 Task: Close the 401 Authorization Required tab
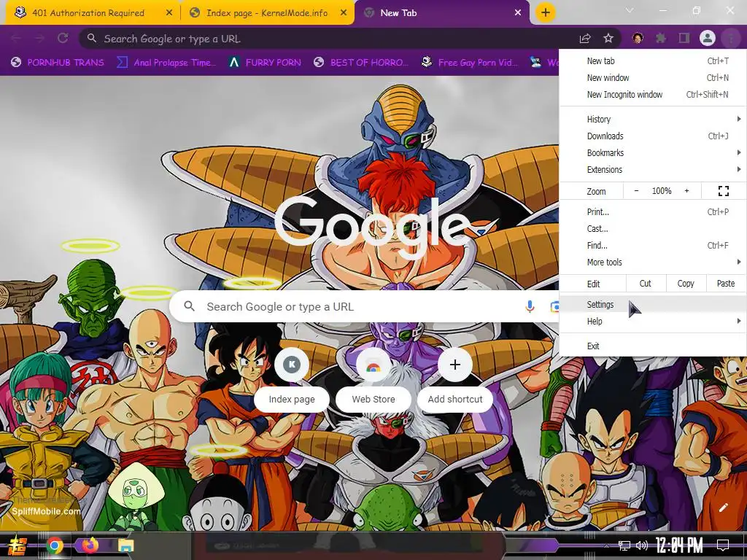pyautogui.click(x=169, y=13)
